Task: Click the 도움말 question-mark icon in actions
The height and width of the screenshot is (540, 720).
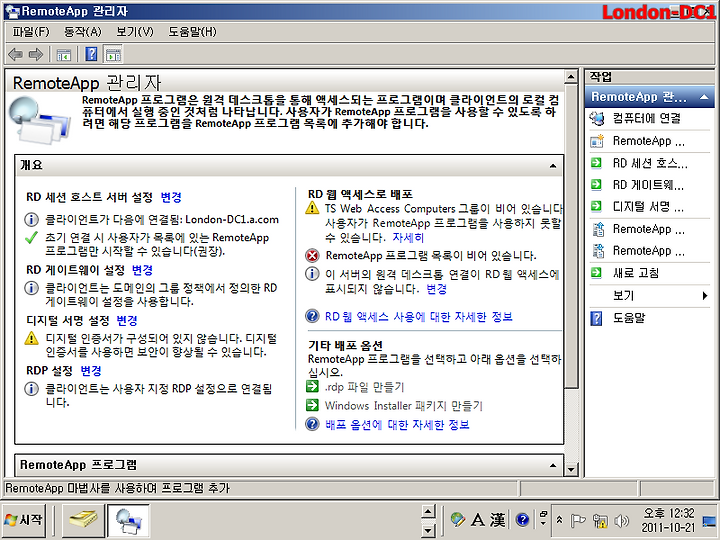Action: point(596,318)
